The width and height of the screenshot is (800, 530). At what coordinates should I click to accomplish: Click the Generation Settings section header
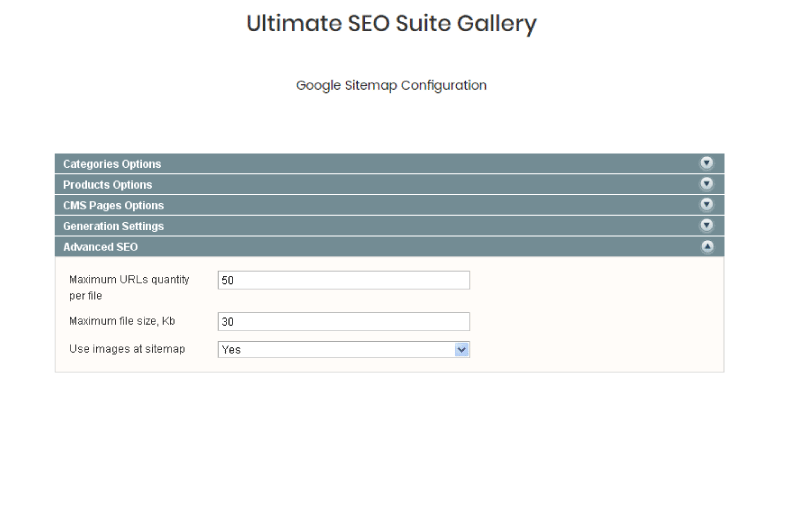click(389, 226)
